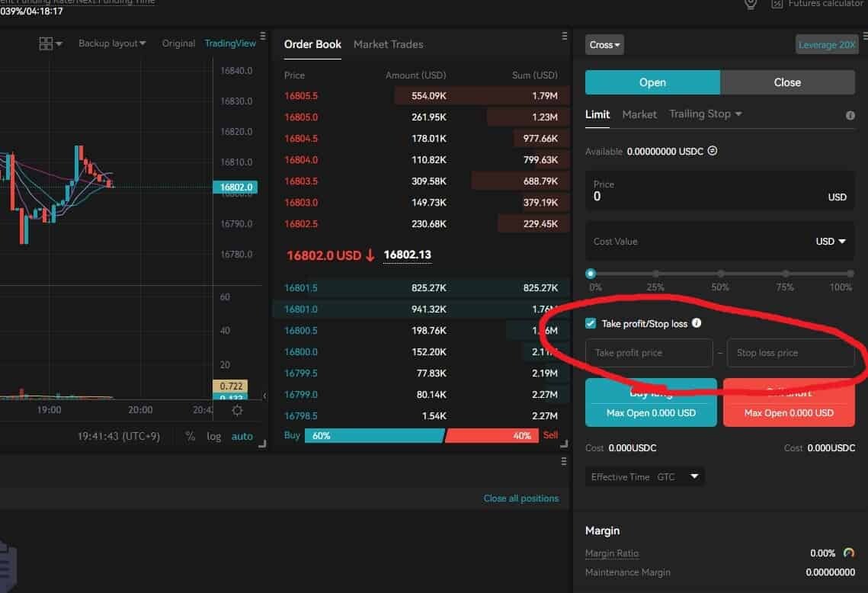The height and width of the screenshot is (593, 868).
Task: Click the Leverage 20X button
Action: coord(826,45)
